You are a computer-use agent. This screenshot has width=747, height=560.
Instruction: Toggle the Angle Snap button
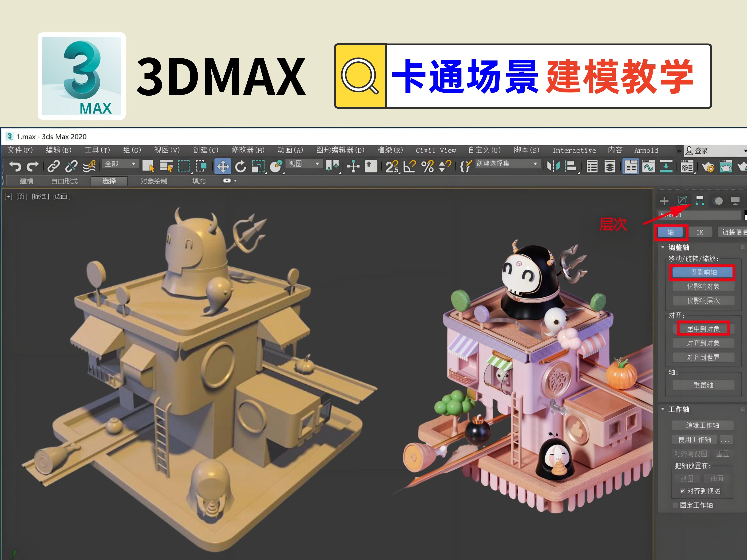click(410, 167)
